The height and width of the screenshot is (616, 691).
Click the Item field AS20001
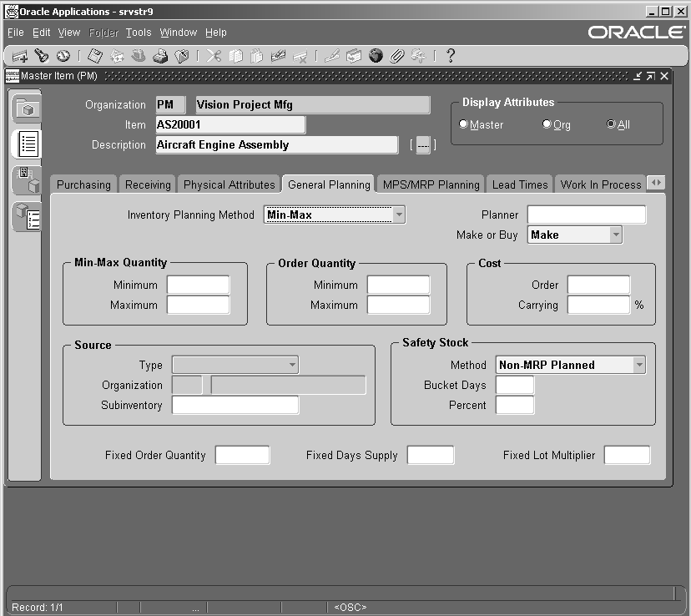pyautogui.click(x=230, y=124)
